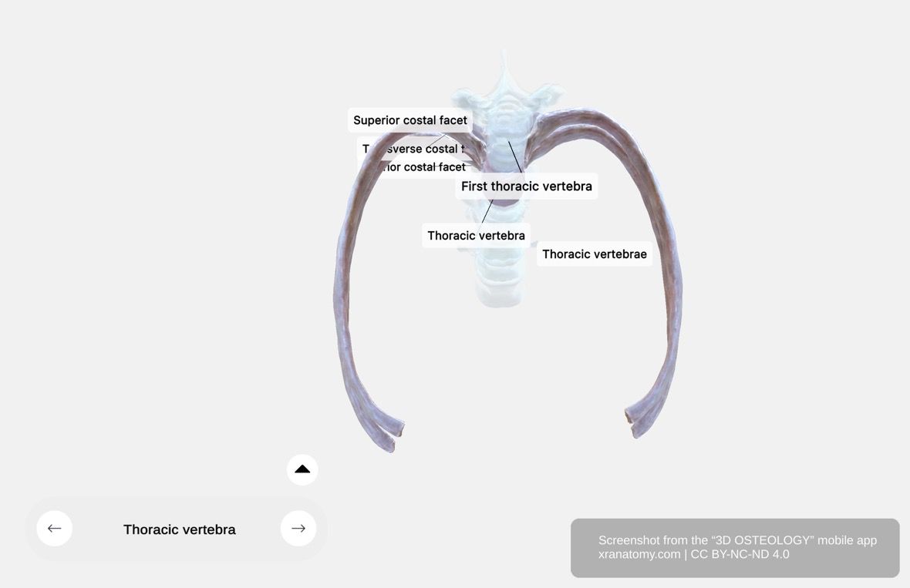This screenshot has width=910, height=588.
Task: Select the Superior costal facet label
Action: [x=410, y=120]
